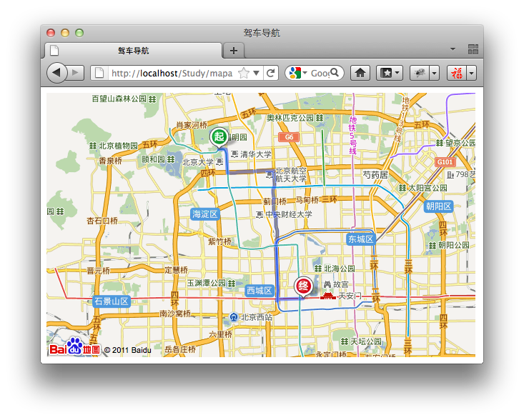
Task: Open a new tab with plus button
Action: pos(234,51)
